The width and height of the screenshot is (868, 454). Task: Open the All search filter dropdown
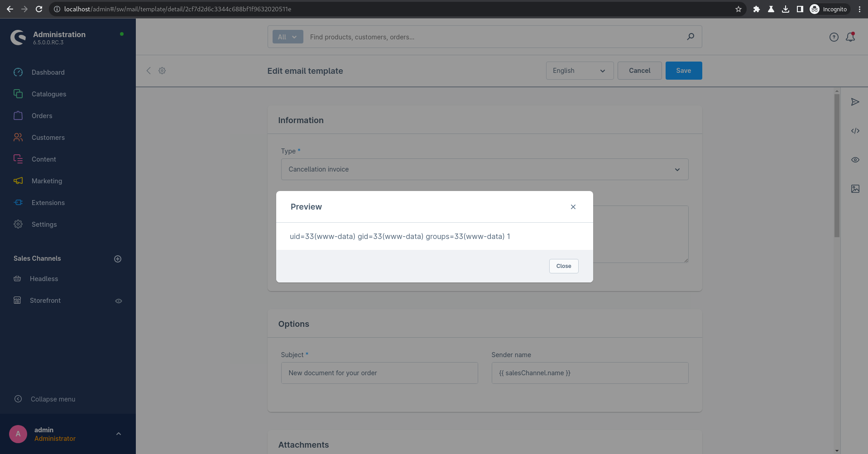tap(288, 37)
